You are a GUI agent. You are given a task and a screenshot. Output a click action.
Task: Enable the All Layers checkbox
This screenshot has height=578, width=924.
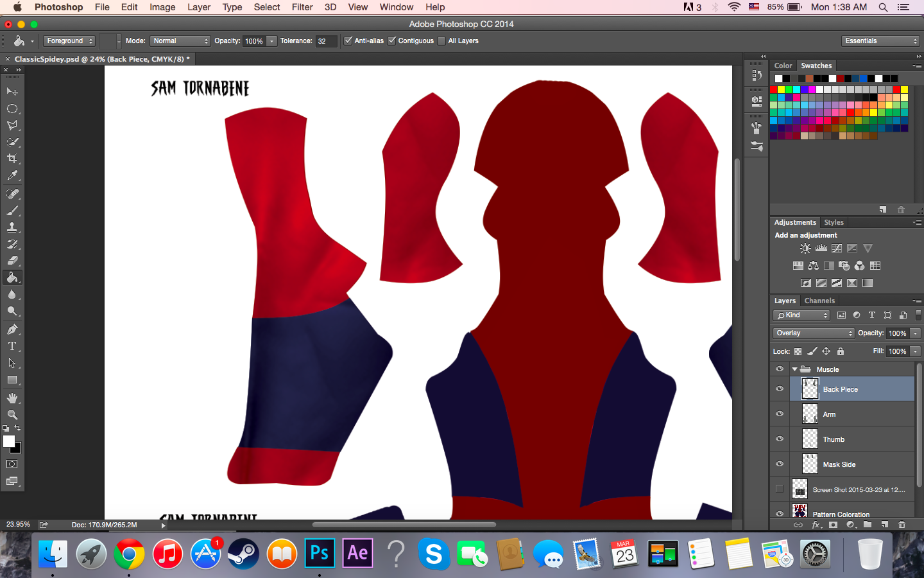pos(441,40)
